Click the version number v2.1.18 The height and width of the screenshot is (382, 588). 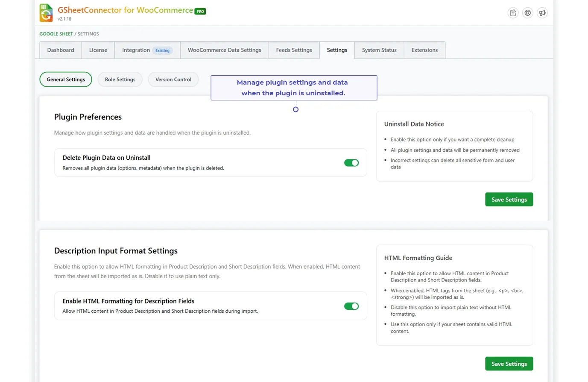64,19
